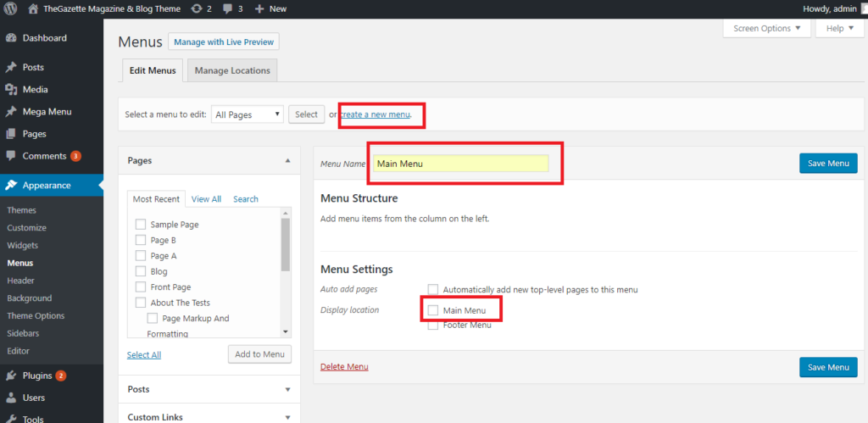
Task: Toggle automatically add new top-level pages
Action: 433,290
